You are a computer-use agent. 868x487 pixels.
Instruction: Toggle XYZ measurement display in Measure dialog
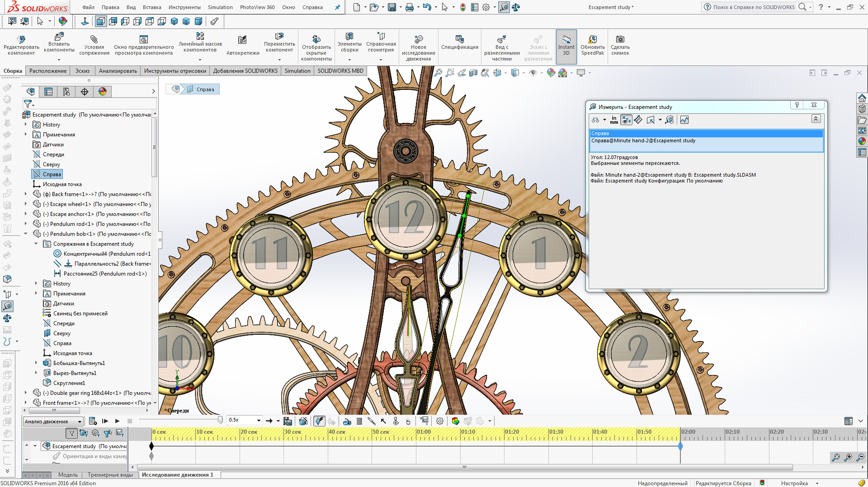(x=626, y=120)
